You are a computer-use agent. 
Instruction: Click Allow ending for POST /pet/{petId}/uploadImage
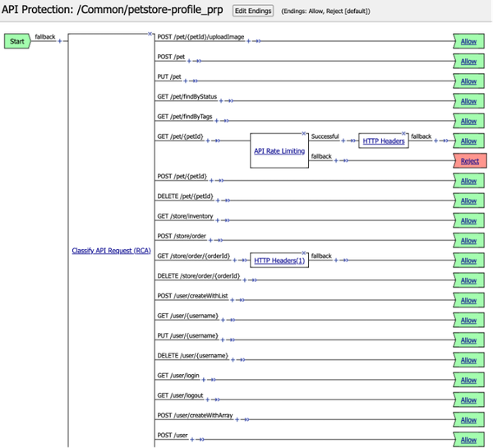point(468,42)
